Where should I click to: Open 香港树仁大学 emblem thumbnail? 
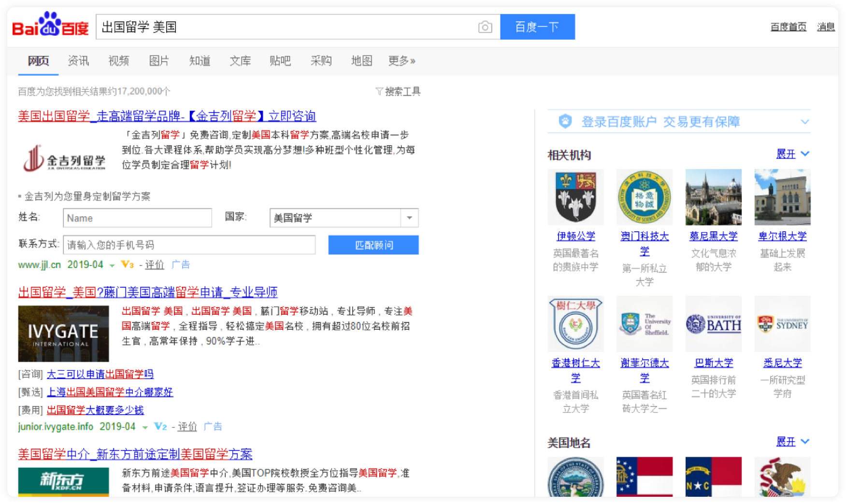575,324
